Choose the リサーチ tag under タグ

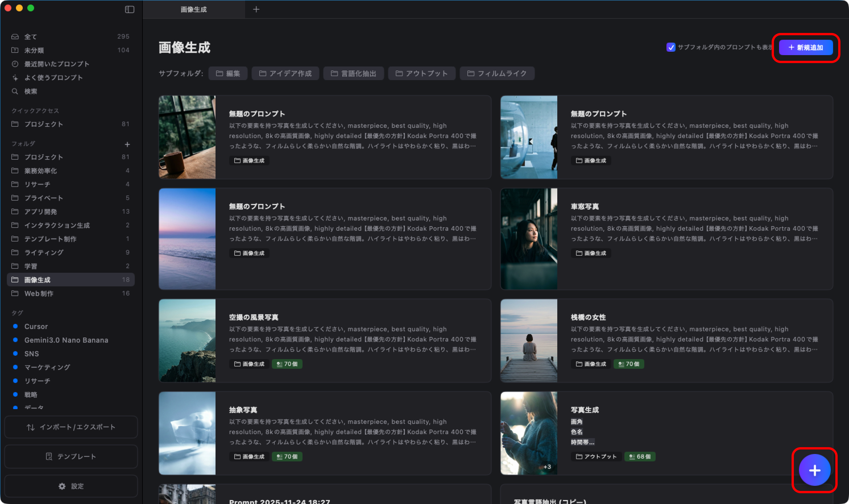[x=71, y=381]
